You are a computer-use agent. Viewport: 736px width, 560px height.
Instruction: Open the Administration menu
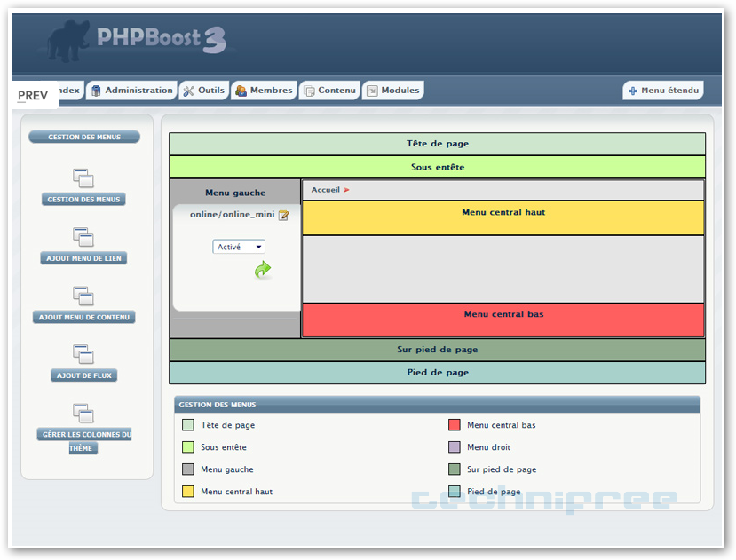point(131,91)
